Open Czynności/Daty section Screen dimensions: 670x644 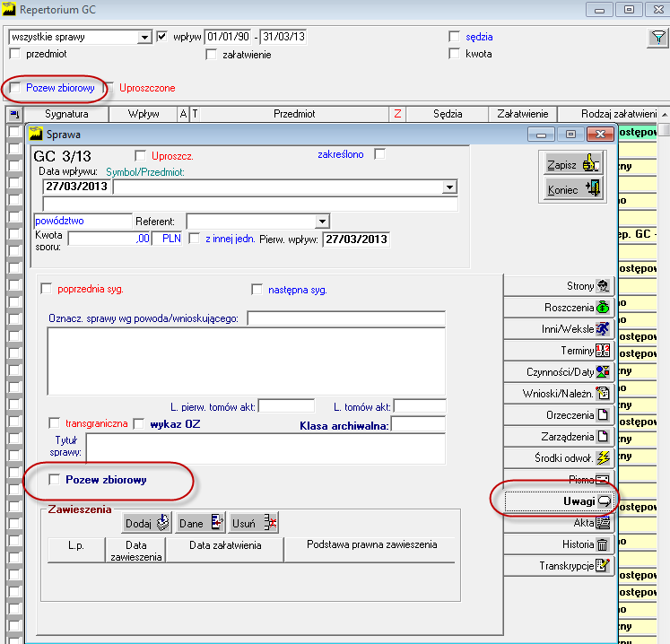click(x=559, y=372)
